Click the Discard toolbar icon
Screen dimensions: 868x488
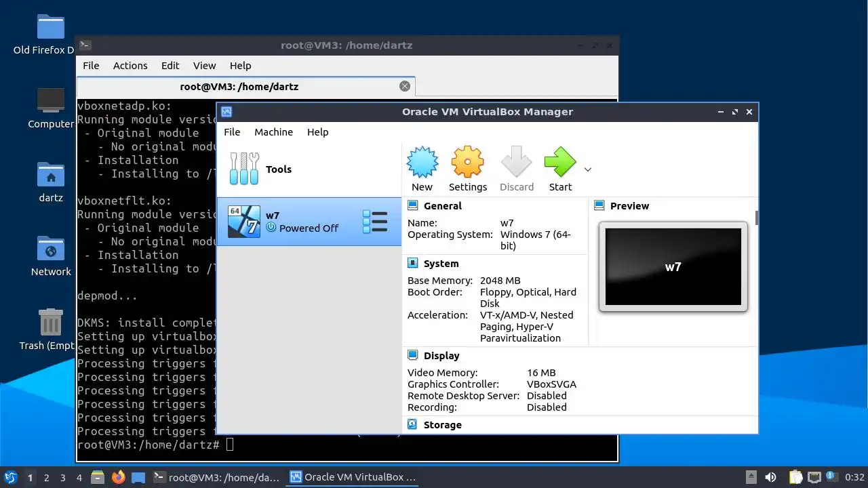click(x=517, y=169)
